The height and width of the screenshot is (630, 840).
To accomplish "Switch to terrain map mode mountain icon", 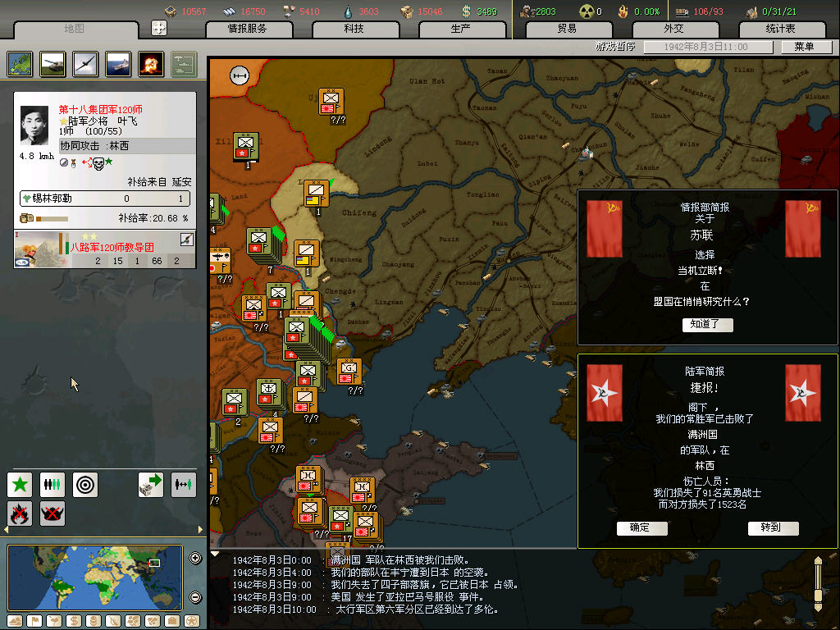I will point(15,621).
